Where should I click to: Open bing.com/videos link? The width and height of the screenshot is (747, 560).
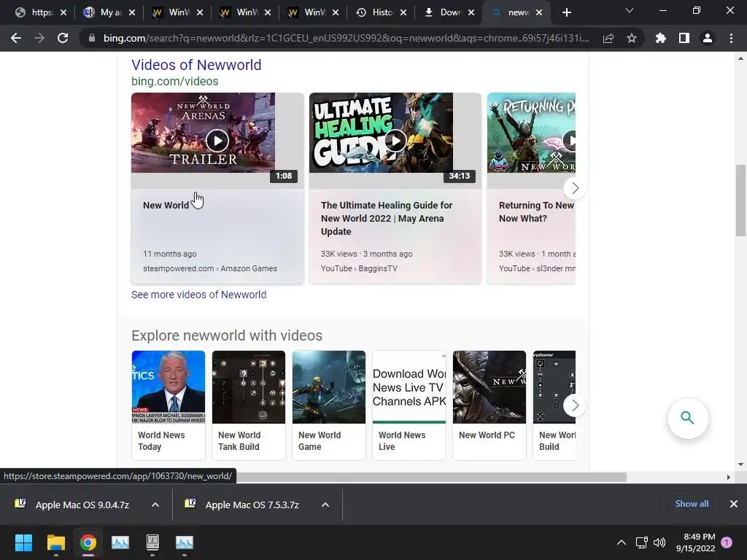point(175,82)
